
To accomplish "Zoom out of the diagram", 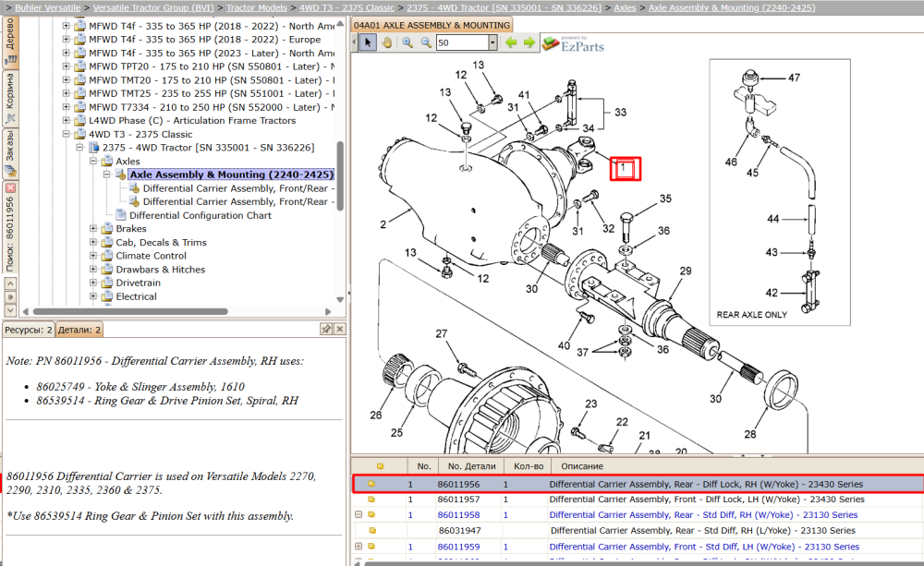I will pos(425,42).
